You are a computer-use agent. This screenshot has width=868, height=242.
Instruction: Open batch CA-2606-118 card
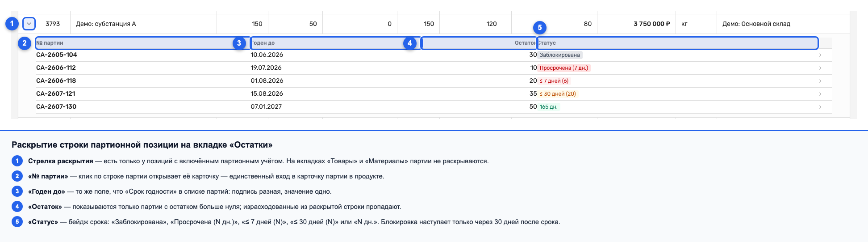pyautogui.click(x=434, y=81)
